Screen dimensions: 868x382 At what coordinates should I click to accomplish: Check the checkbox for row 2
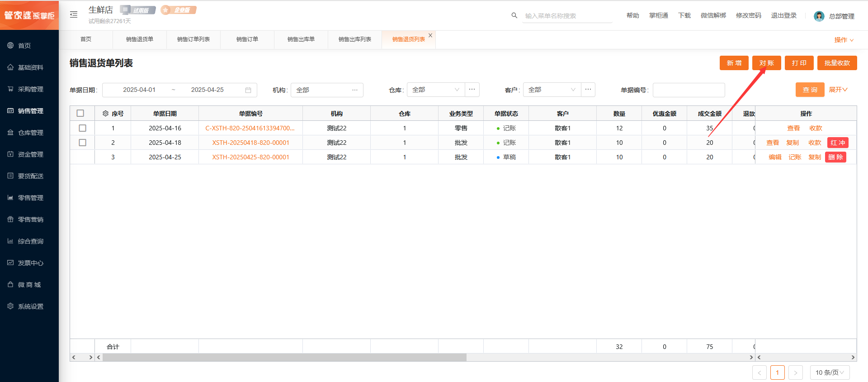82,143
